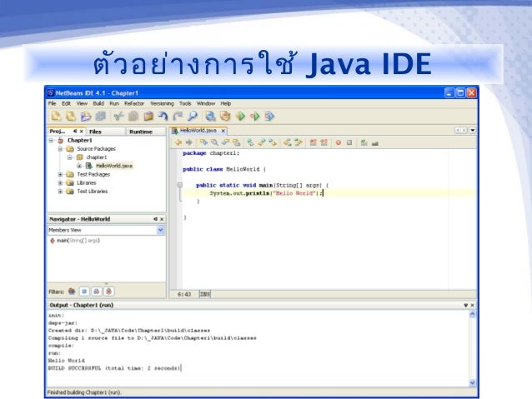This screenshot has height=399, width=532.
Task: Select HelloWorld.java in the project tree
Action: pos(114,166)
